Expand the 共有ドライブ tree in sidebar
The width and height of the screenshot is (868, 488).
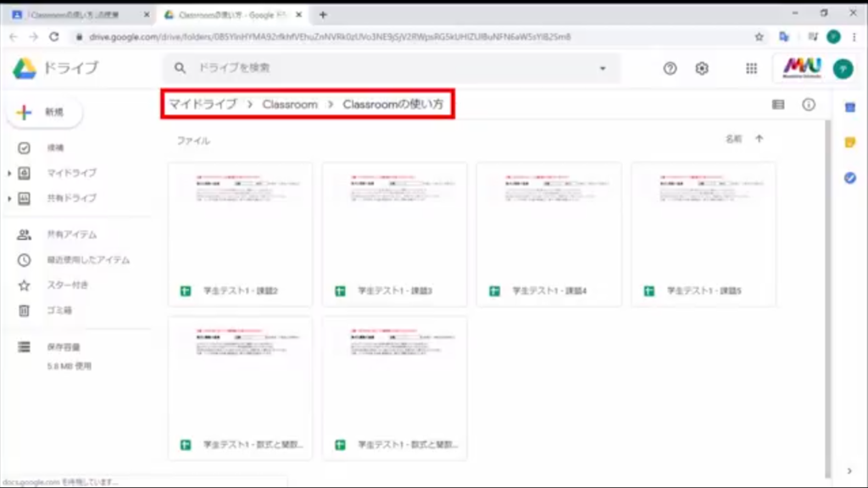[8, 198]
